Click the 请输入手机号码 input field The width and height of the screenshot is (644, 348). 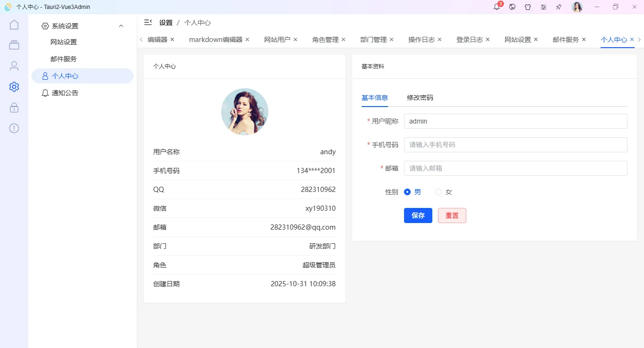click(x=515, y=145)
